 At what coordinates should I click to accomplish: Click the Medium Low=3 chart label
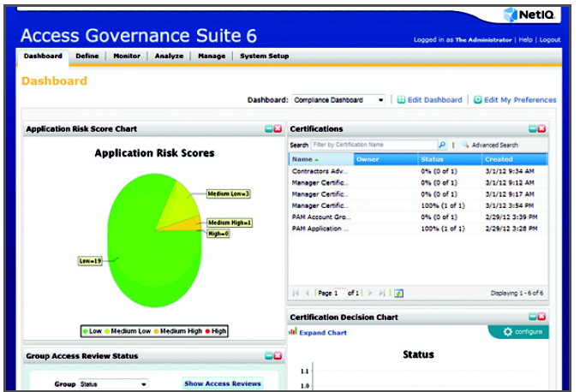click(229, 193)
